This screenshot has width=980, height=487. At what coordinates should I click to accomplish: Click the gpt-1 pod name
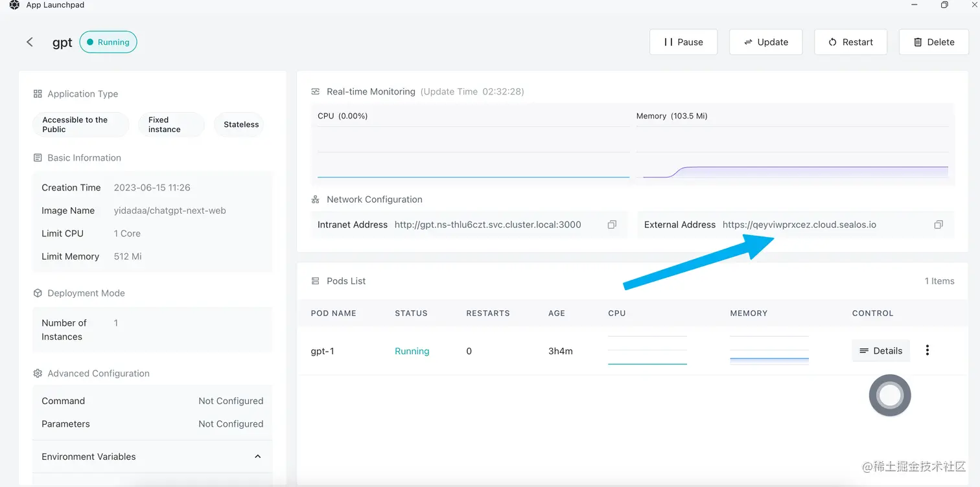tap(323, 351)
